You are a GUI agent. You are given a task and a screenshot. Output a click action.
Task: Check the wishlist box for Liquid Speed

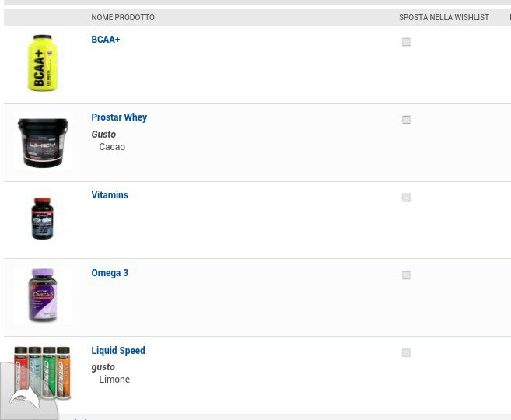(x=406, y=353)
